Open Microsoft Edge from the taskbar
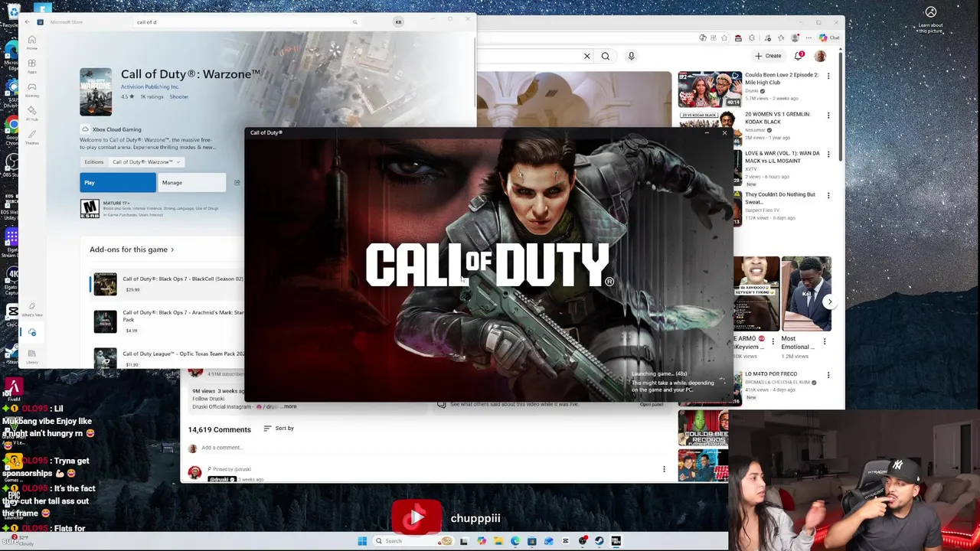 coord(515,541)
